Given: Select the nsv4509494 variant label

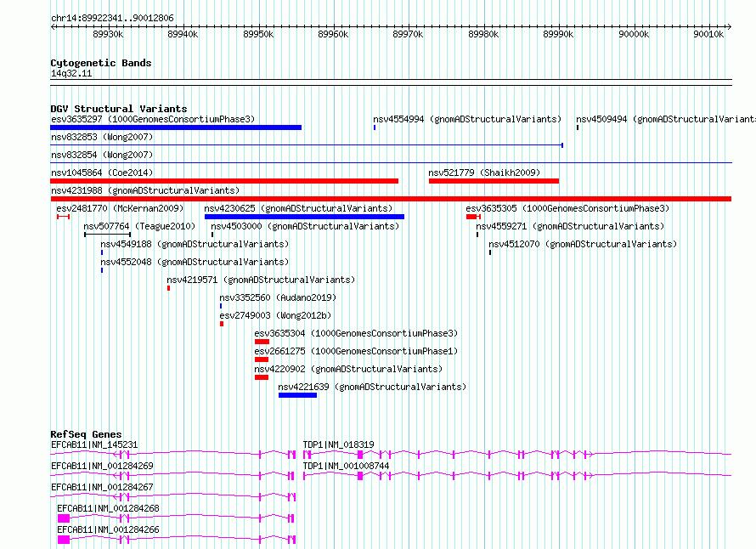Looking at the screenshot, I should 666,119.
